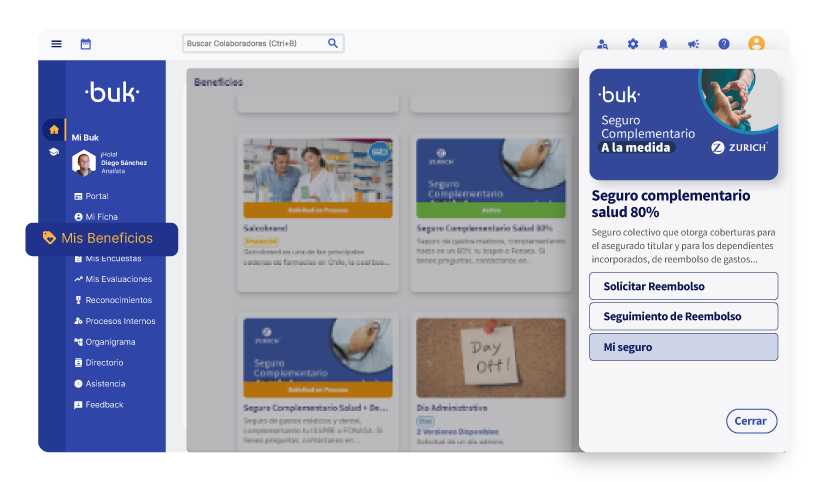Click Mi seguro button
The image size is (824, 482).
(x=684, y=347)
